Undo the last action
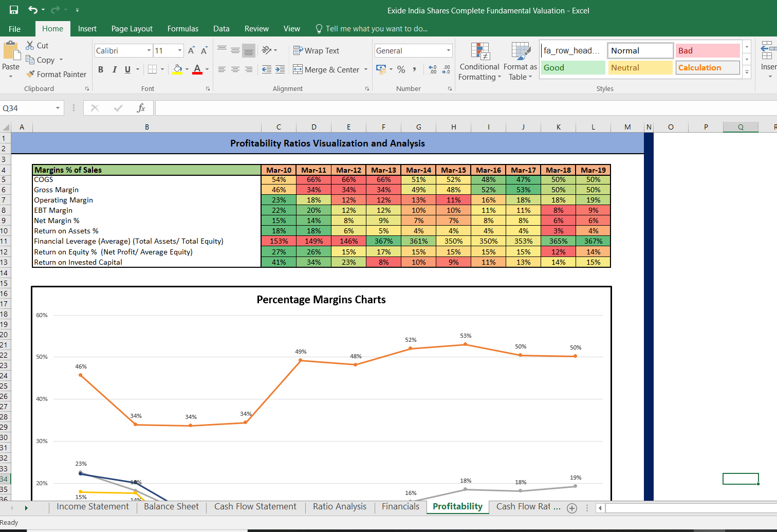The width and height of the screenshot is (777, 532). 33,10
